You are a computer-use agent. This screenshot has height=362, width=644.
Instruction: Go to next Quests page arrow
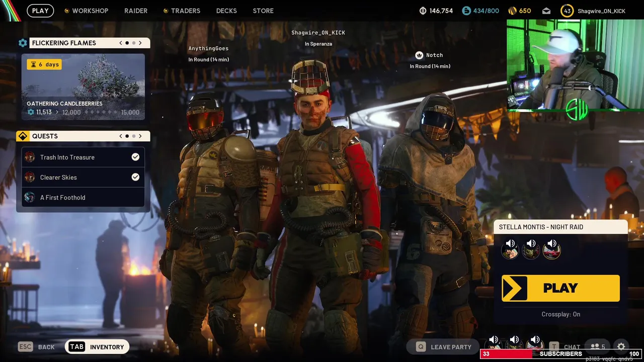coord(140,136)
